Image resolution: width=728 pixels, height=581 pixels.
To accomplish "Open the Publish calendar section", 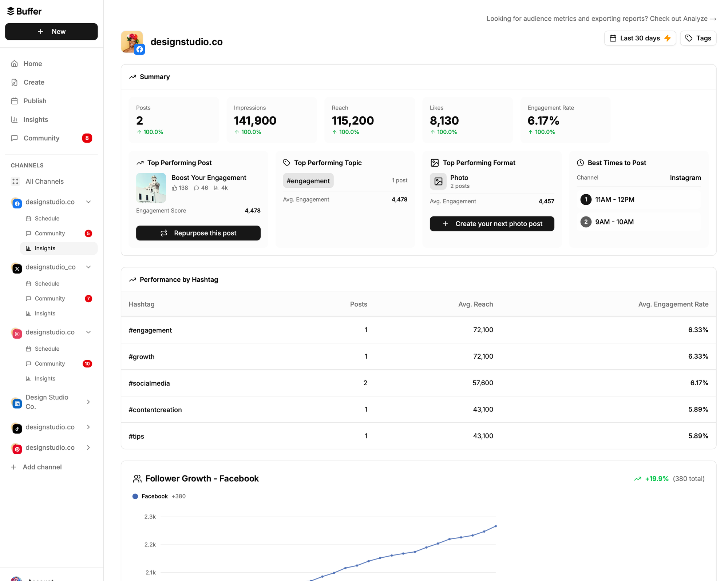I will (x=35, y=101).
